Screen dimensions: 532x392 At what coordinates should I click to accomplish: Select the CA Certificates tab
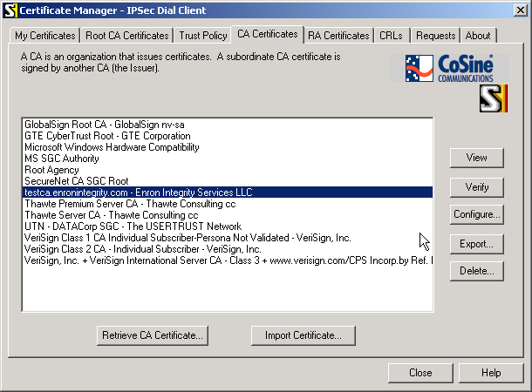click(x=268, y=34)
